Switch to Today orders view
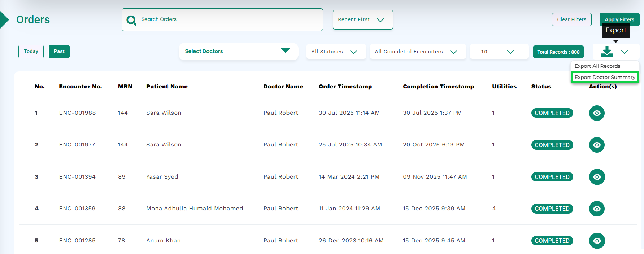Image resolution: width=644 pixels, height=254 pixels. pyautogui.click(x=31, y=52)
